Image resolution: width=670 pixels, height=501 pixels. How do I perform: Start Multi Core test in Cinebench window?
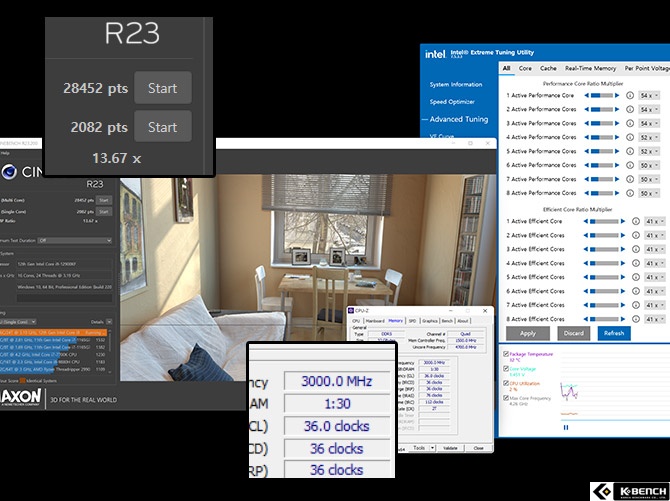pos(104,200)
